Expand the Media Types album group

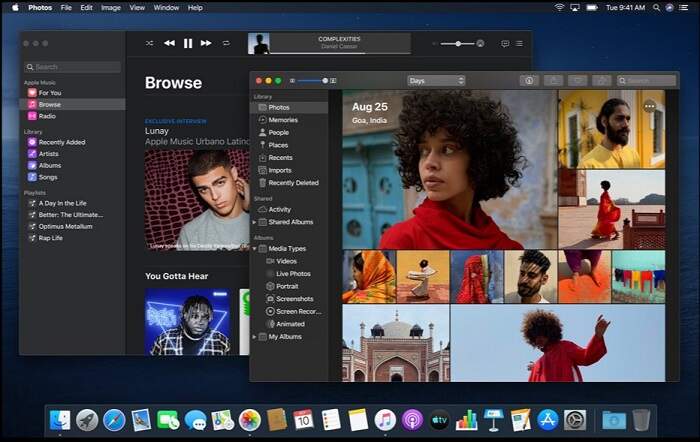[254, 248]
